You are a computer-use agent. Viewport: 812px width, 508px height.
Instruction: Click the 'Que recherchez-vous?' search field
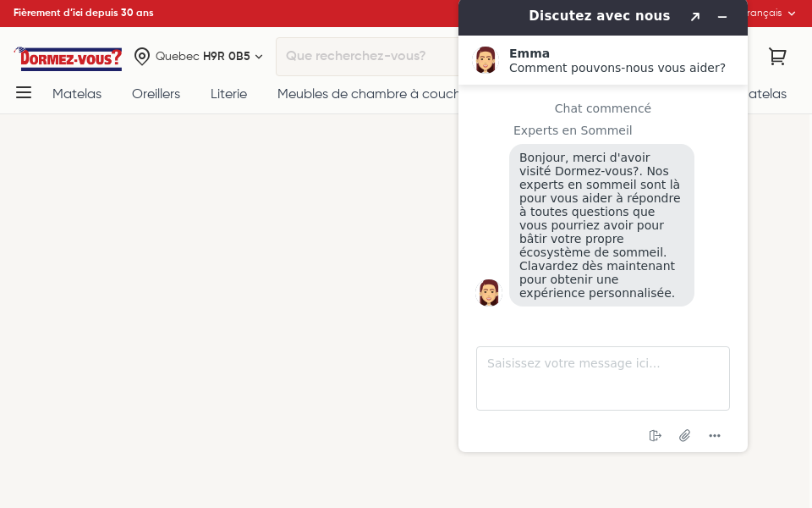coord(364,57)
